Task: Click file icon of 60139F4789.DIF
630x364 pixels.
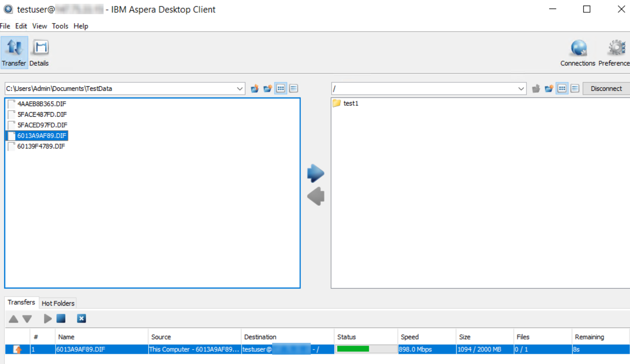Action: pyautogui.click(x=11, y=146)
